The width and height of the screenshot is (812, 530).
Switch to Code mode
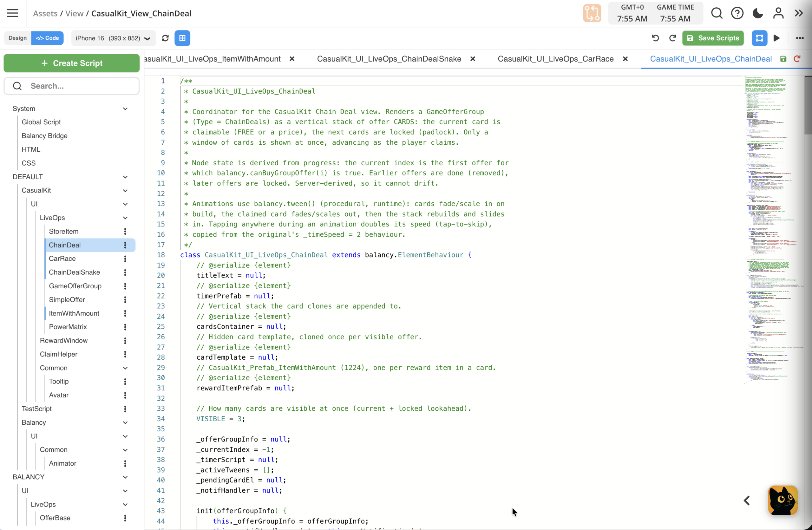coord(48,38)
